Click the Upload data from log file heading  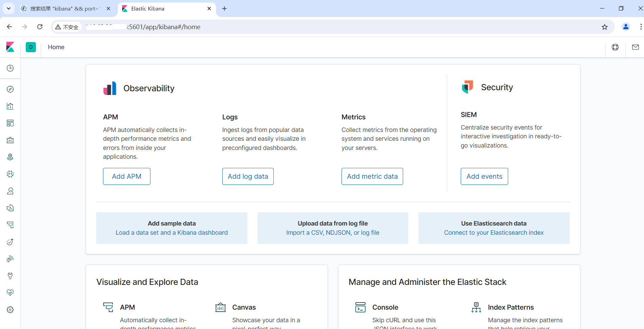(x=333, y=224)
